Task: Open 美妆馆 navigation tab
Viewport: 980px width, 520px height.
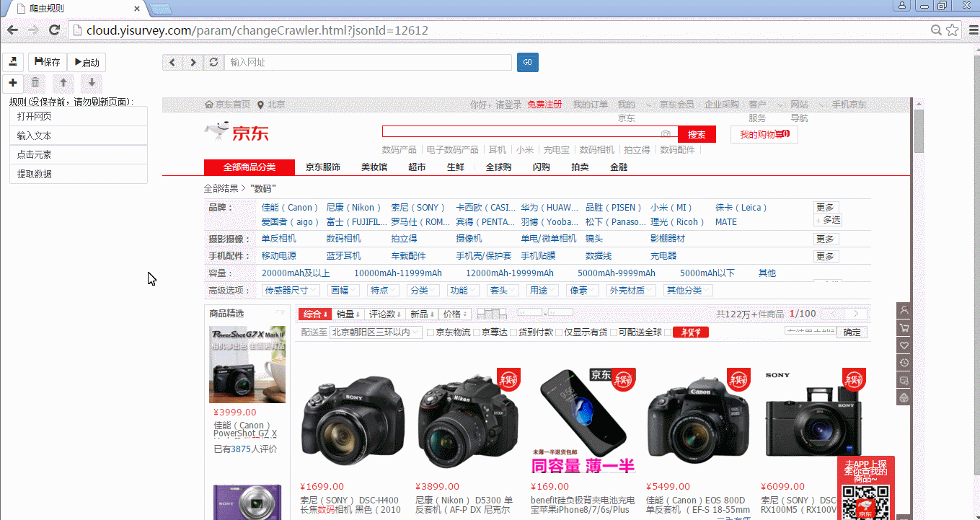Action: [x=374, y=167]
